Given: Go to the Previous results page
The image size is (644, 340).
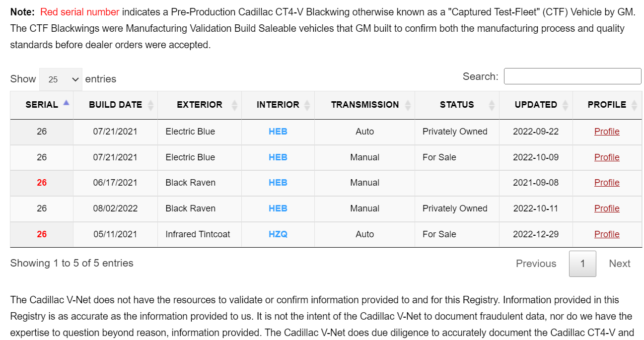Looking at the screenshot, I should (x=536, y=264).
